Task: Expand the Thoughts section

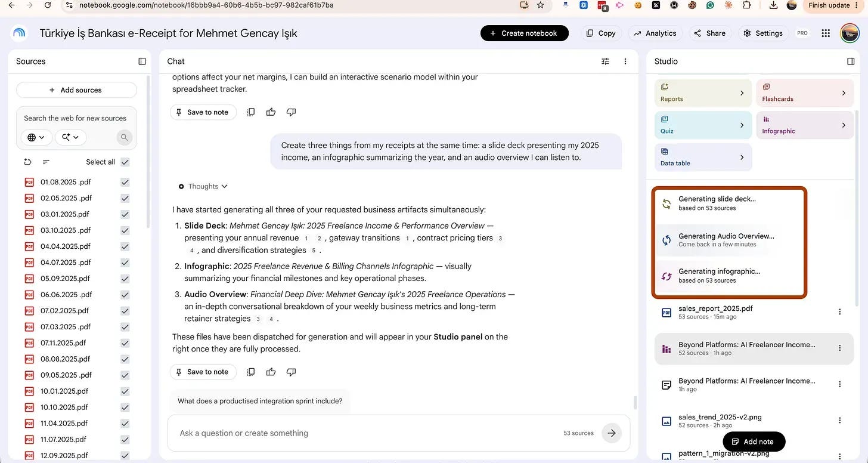Action: (x=203, y=186)
